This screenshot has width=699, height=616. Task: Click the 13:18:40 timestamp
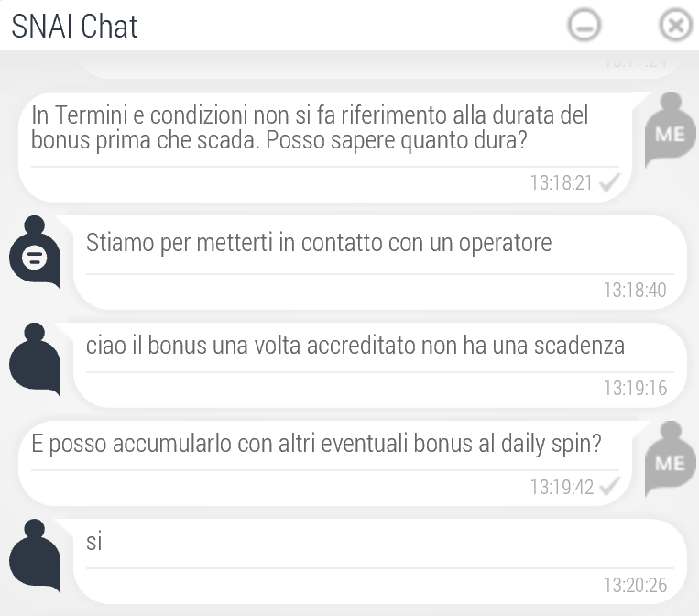[x=635, y=290]
